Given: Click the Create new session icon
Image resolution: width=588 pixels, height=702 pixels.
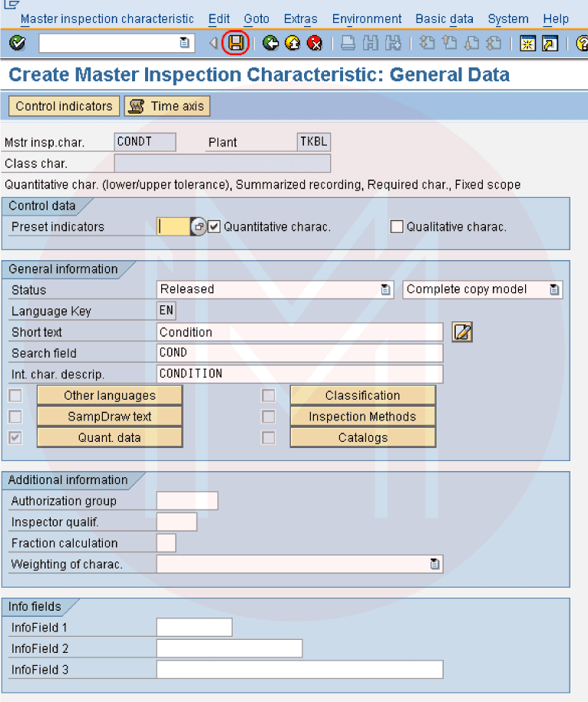Looking at the screenshot, I should tap(528, 44).
